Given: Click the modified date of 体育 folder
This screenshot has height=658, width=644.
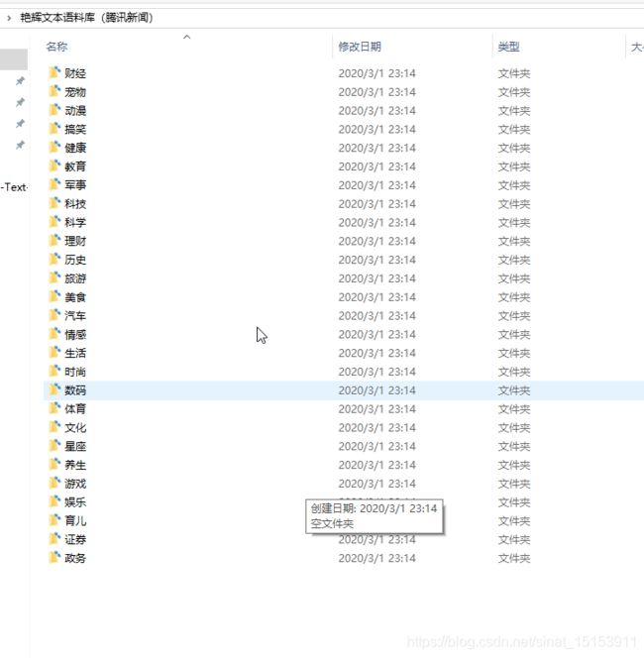Looking at the screenshot, I should (x=376, y=408).
